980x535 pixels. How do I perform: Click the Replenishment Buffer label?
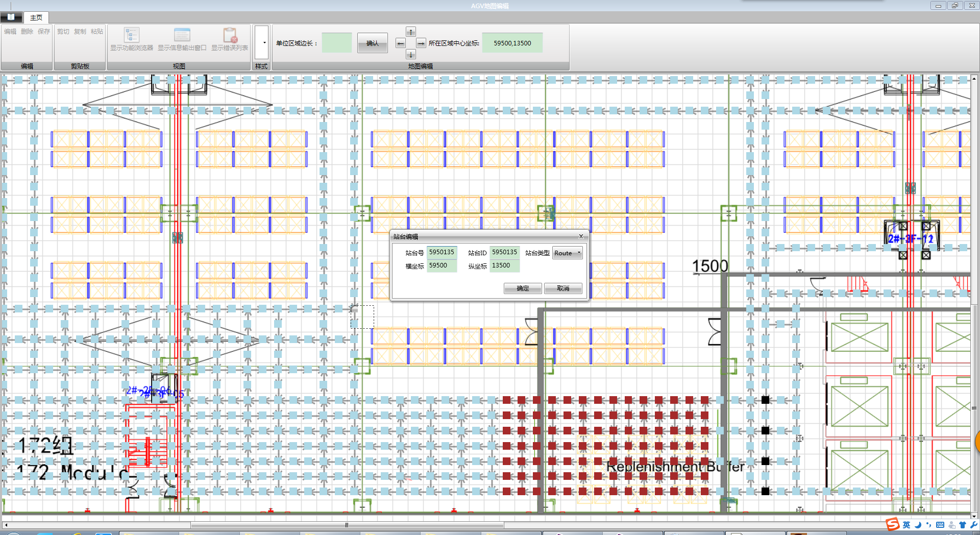[675, 467]
